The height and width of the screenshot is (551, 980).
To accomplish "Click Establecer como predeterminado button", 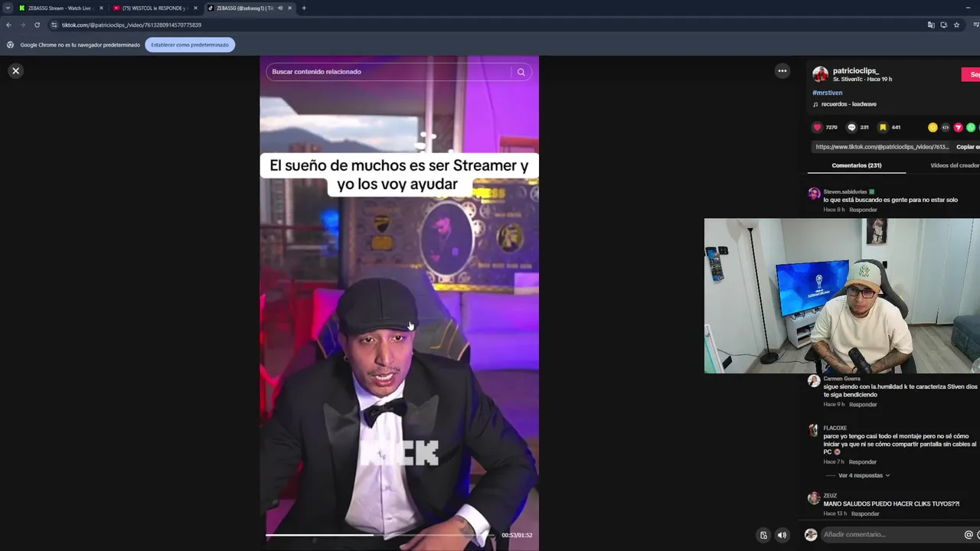I will (x=190, y=44).
